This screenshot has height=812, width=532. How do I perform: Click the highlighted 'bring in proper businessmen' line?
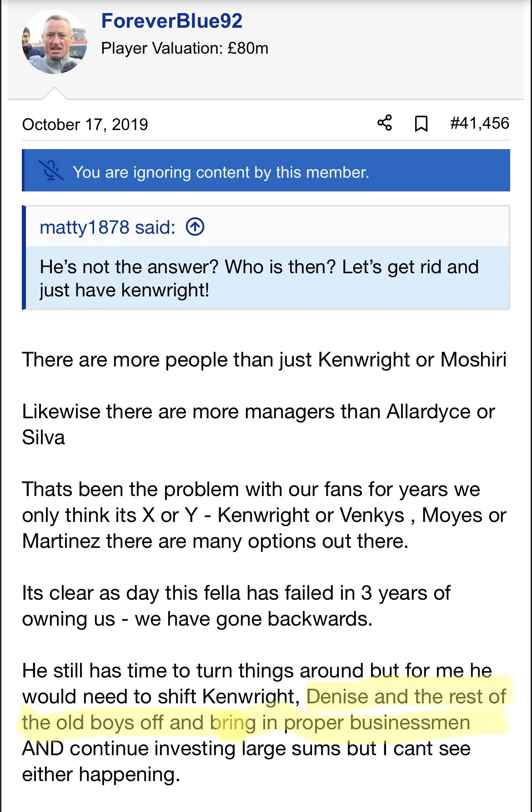point(341,722)
